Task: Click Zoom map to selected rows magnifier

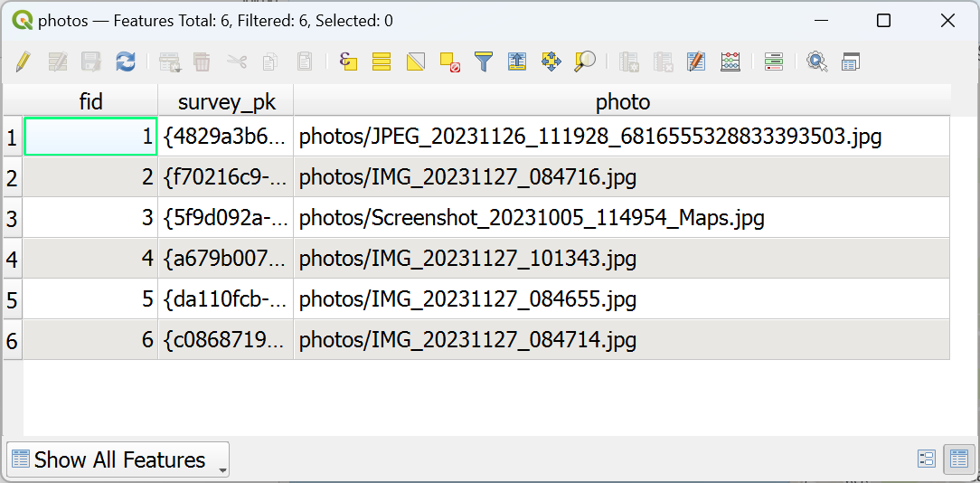Action: coord(585,62)
